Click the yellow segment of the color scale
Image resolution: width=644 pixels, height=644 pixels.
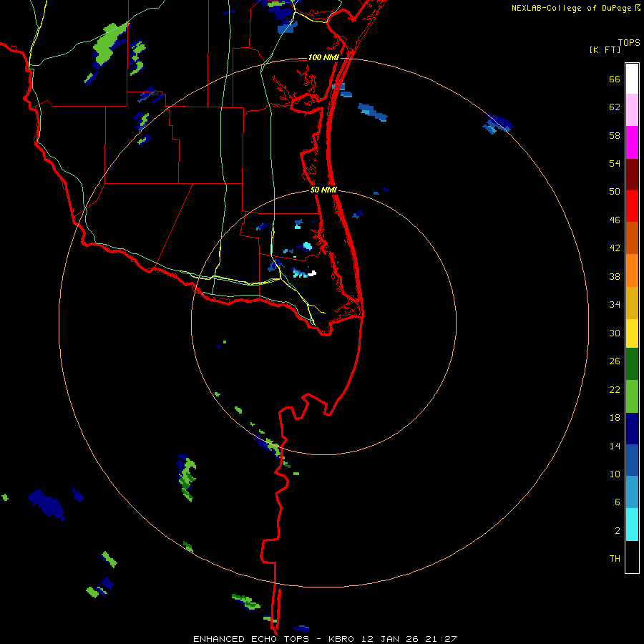[632, 333]
